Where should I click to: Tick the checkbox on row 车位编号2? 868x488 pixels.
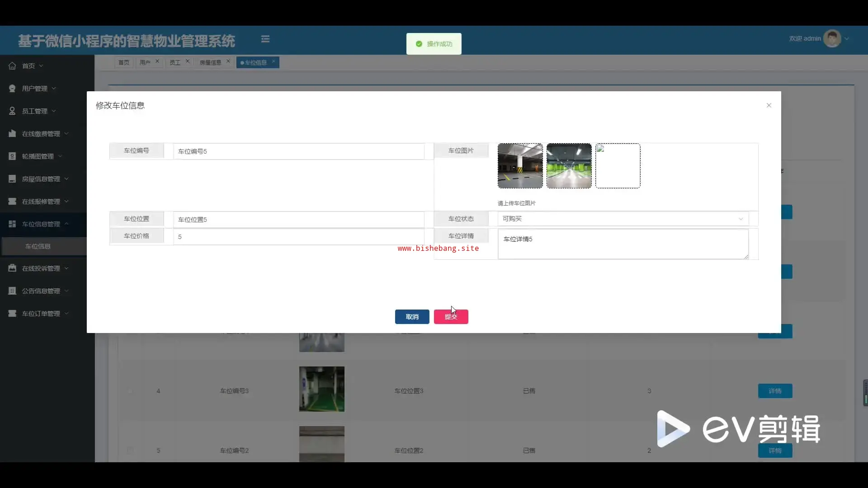pyautogui.click(x=130, y=450)
